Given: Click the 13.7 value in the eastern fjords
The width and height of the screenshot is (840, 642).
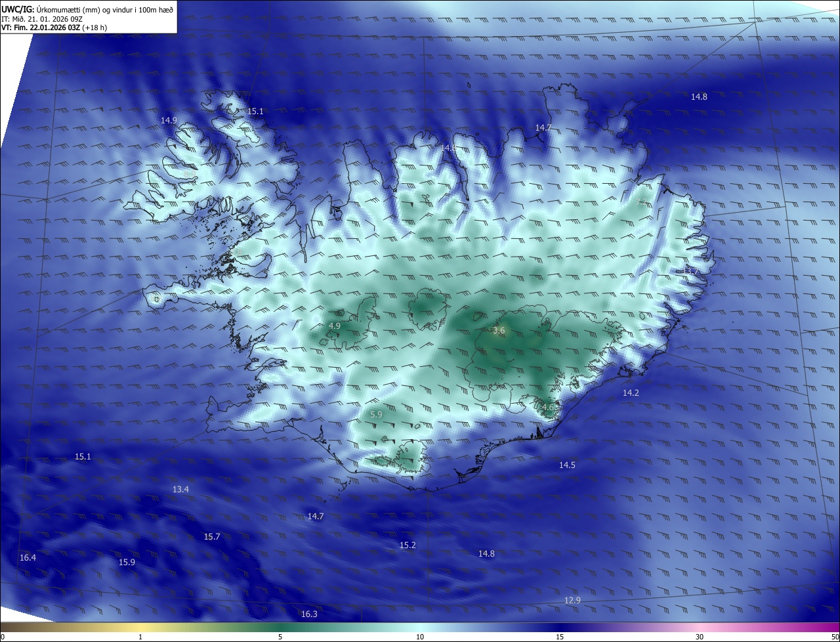Looking at the screenshot, I should 692,270.
